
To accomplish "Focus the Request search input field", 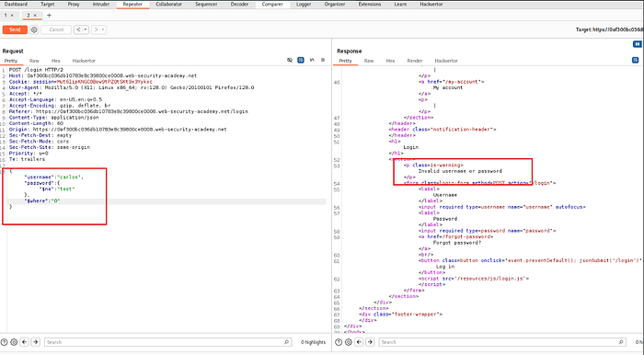I will (167, 342).
